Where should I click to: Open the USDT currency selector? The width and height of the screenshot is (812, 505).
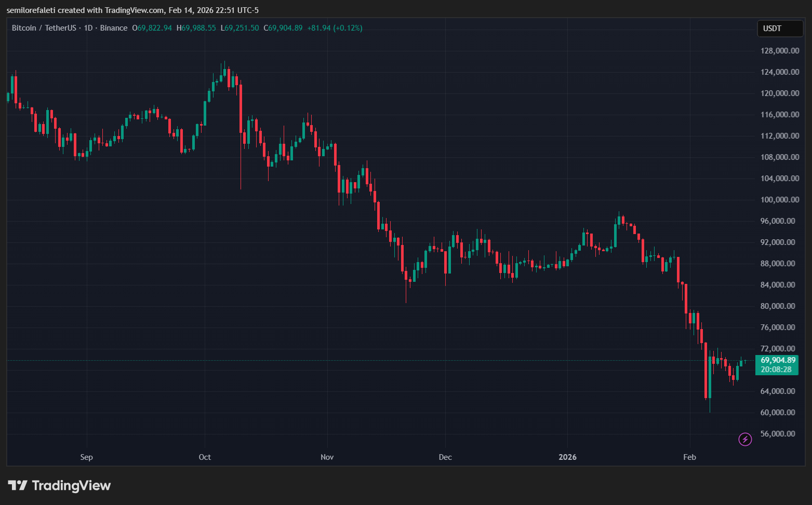779,29
